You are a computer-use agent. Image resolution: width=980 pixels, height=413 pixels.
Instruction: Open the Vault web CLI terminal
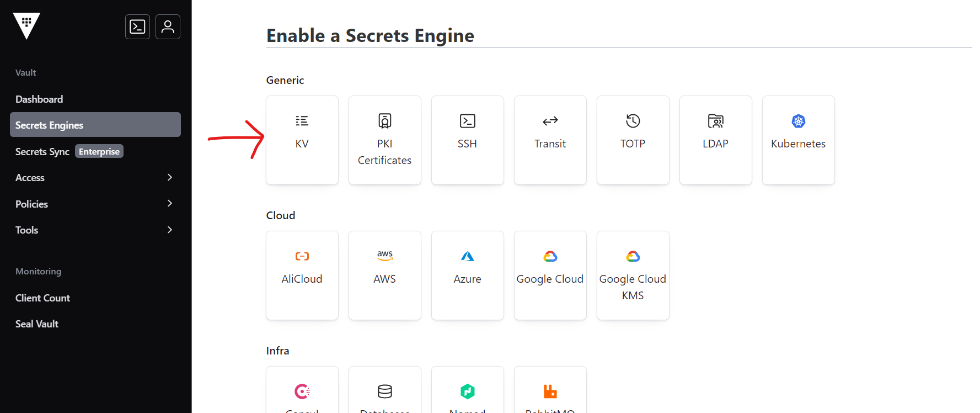[x=137, y=27]
